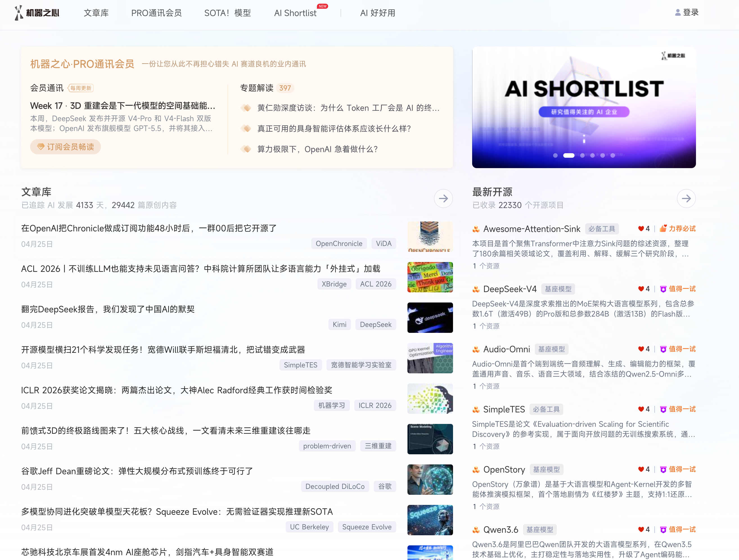This screenshot has height=560, width=739.
Task: Open Squeeze Evolve article thumbnail
Action: tap(430, 520)
